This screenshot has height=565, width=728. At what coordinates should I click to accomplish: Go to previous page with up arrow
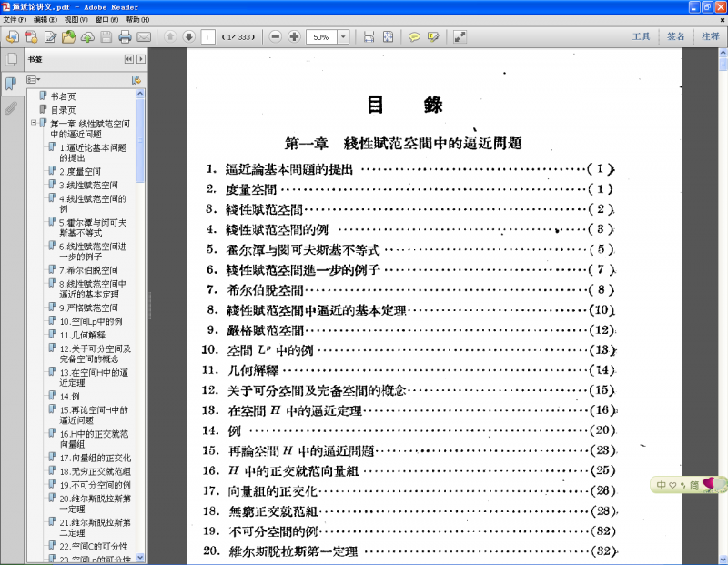point(170,36)
